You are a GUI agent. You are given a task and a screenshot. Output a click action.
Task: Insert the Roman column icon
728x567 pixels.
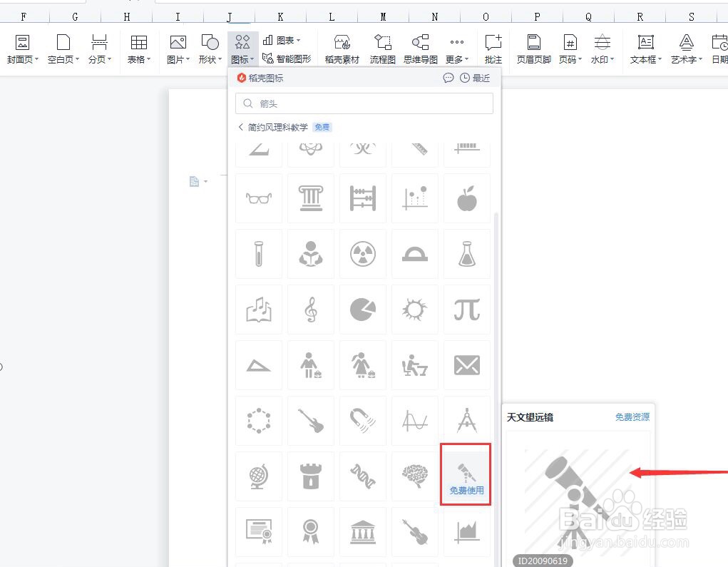pyautogui.click(x=311, y=198)
